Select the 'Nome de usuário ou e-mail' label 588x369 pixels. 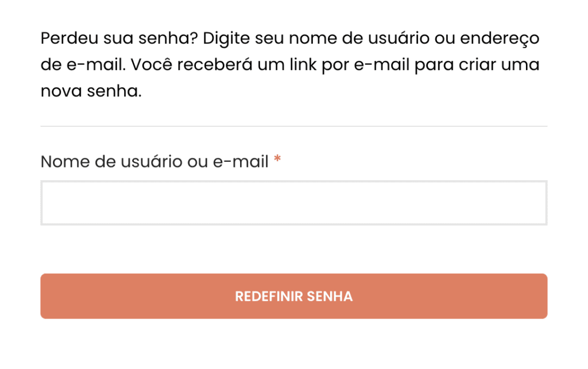coord(154,162)
